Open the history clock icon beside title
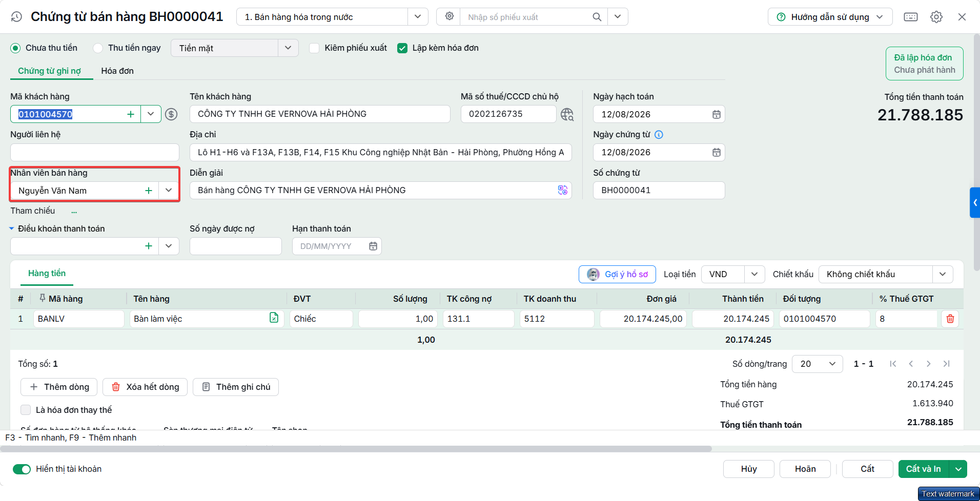 (16, 17)
